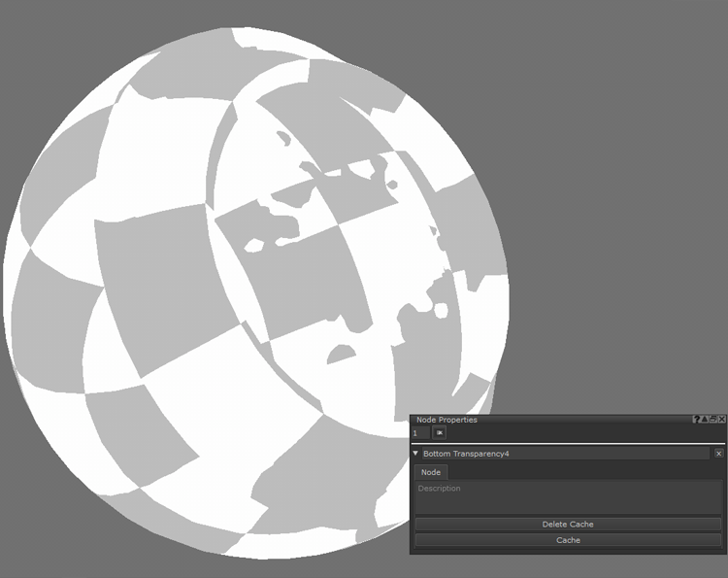Switch to the Node tab
728x578 pixels.
pos(430,472)
